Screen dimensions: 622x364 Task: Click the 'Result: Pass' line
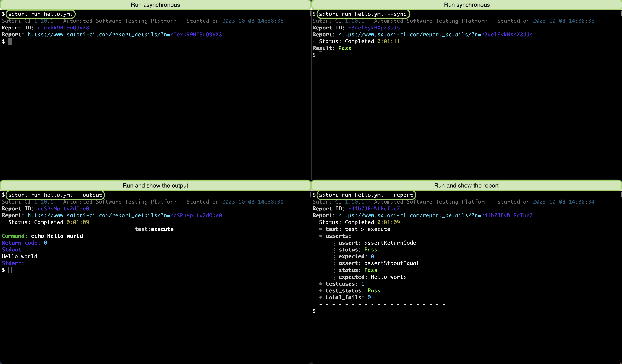coord(332,48)
